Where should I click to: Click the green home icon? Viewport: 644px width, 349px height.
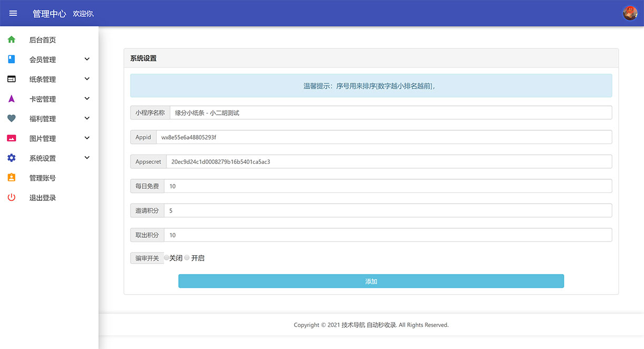[12, 40]
